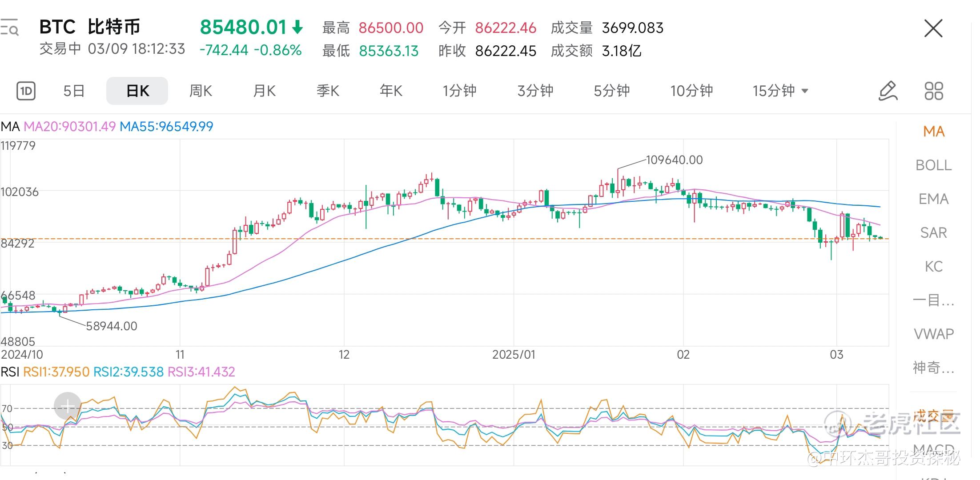980x480 pixels.
Task: Select the 3分钟 timeframe
Action: pos(535,91)
